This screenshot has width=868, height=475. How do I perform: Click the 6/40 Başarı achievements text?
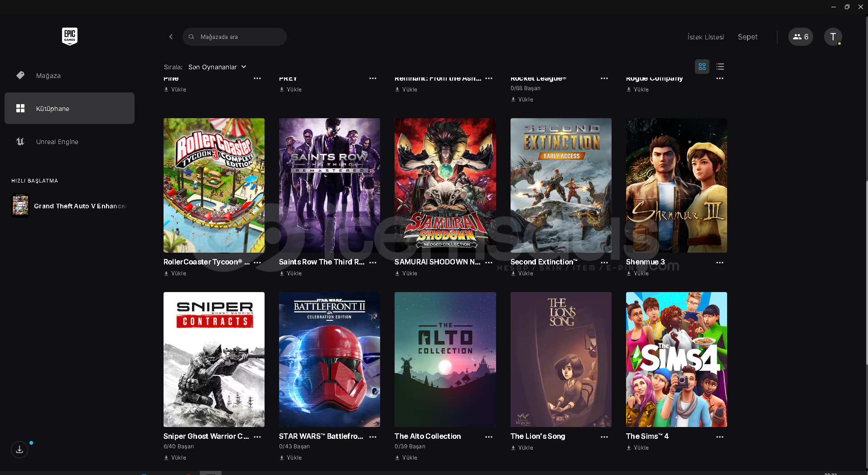(178, 446)
